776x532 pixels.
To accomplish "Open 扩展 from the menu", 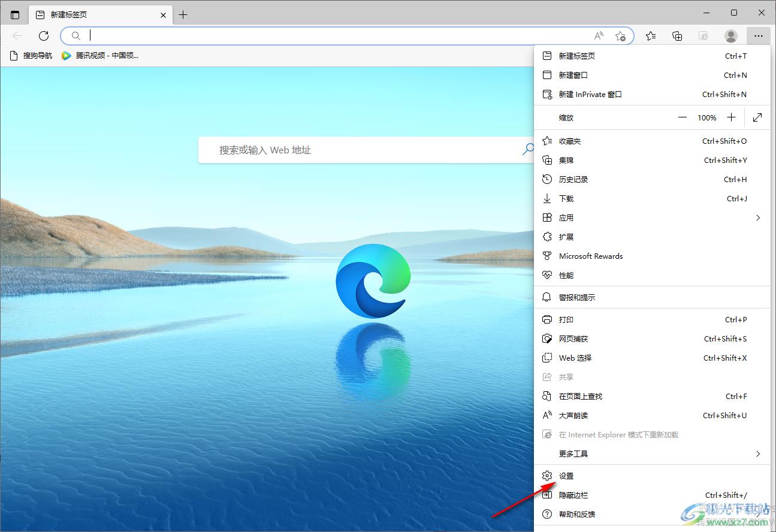I will coord(652,237).
